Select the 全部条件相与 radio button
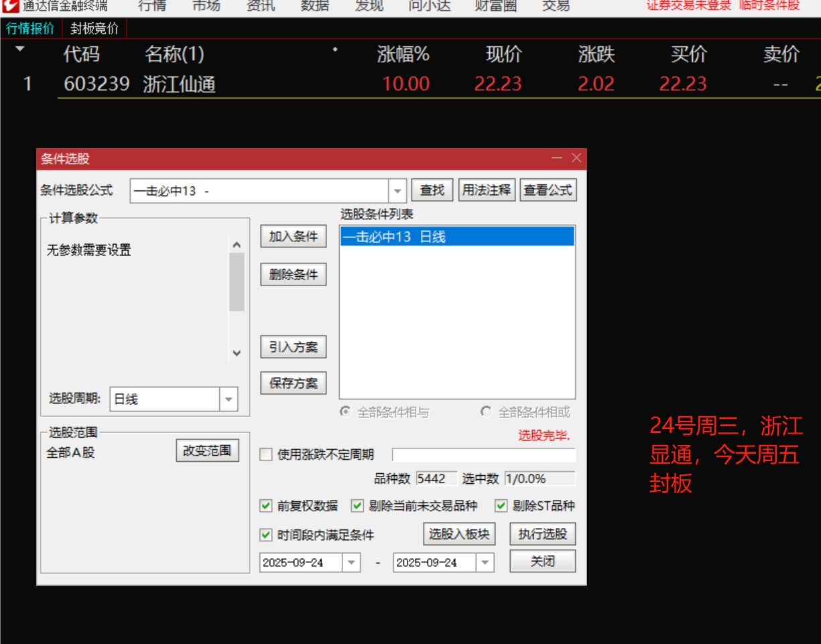The width and height of the screenshot is (821, 644). click(x=346, y=412)
